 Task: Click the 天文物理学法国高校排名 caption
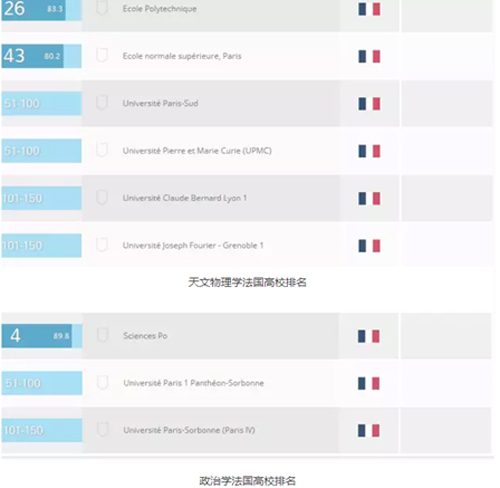click(247, 282)
